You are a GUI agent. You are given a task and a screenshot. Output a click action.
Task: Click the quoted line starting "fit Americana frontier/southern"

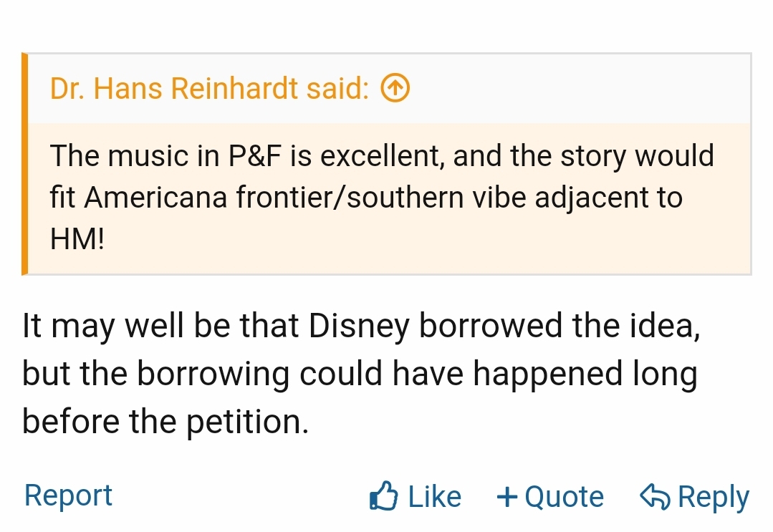tap(365, 198)
